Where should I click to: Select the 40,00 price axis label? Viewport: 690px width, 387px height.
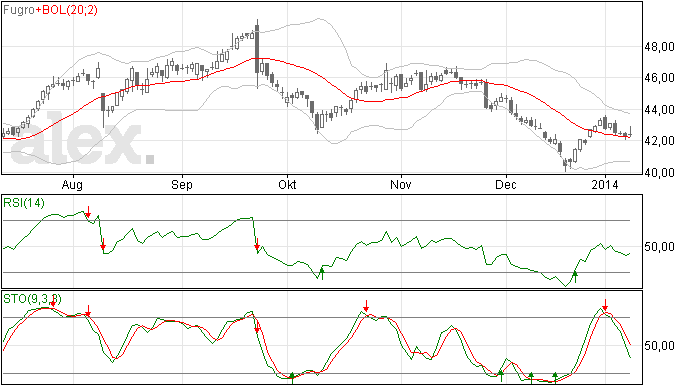point(659,173)
